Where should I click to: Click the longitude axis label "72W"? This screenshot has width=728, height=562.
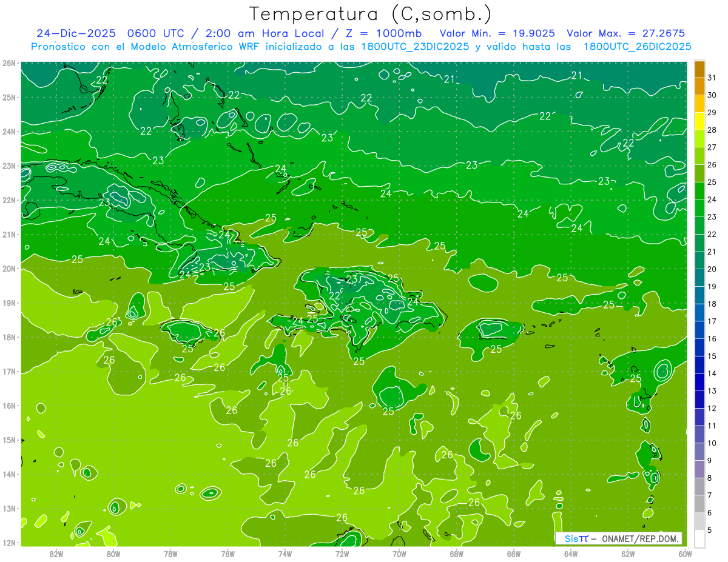click(x=342, y=554)
